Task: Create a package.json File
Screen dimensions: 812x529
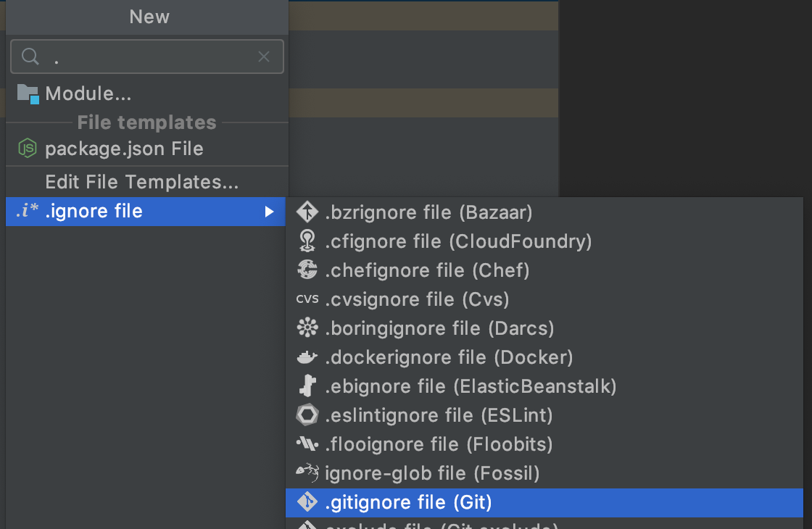Action: (x=147, y=149)
